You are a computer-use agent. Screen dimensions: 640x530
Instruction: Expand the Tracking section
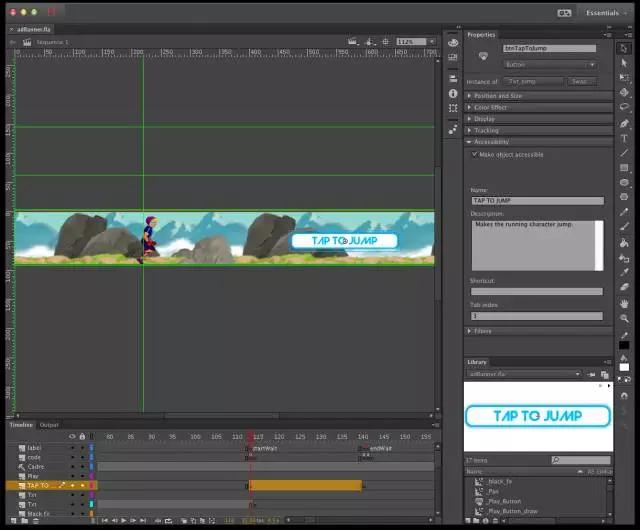coord(469,130)
